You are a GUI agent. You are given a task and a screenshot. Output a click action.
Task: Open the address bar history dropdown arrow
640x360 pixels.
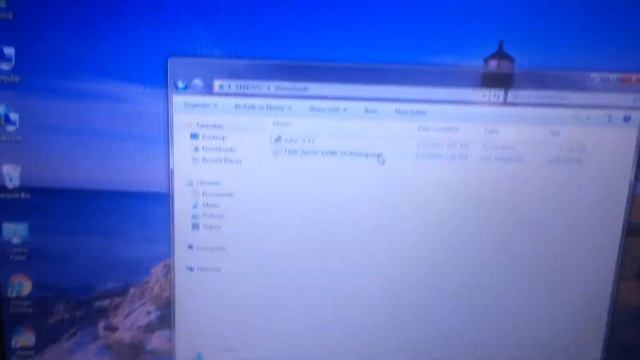484,96
